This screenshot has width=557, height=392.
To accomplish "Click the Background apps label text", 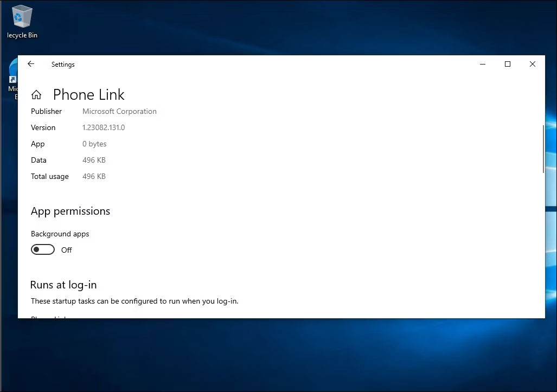I will [60, 234].
